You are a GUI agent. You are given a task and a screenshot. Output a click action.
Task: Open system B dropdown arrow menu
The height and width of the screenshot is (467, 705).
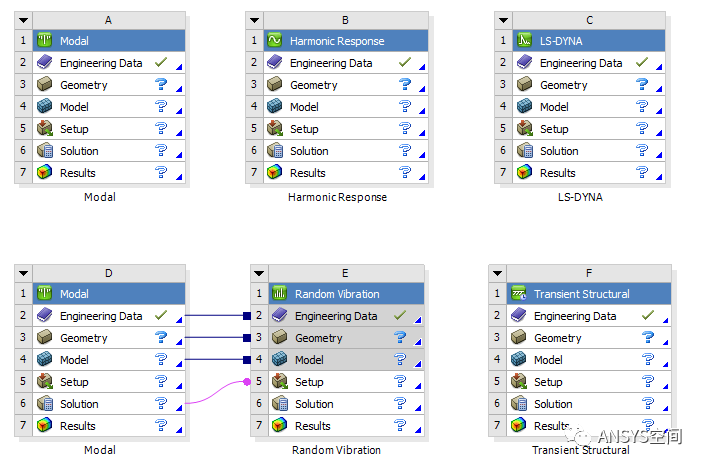[254, 21]
